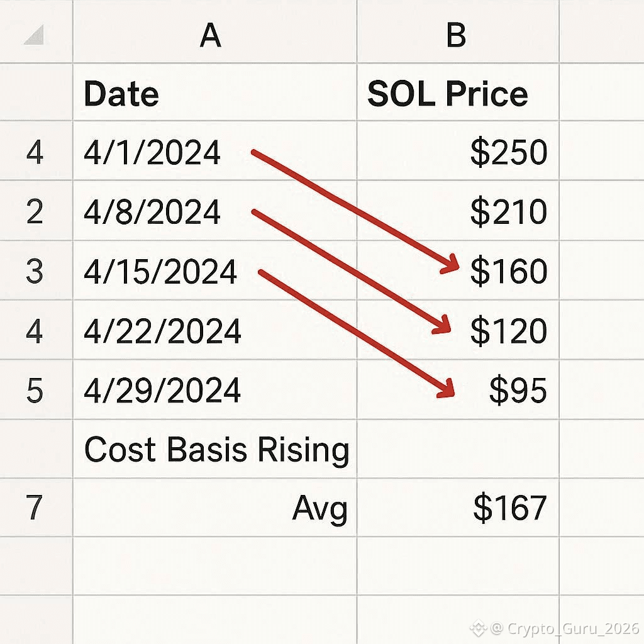This screenshot has width=644, height=644.
Task: Click the Avg label cell
Action: [319, 508]
